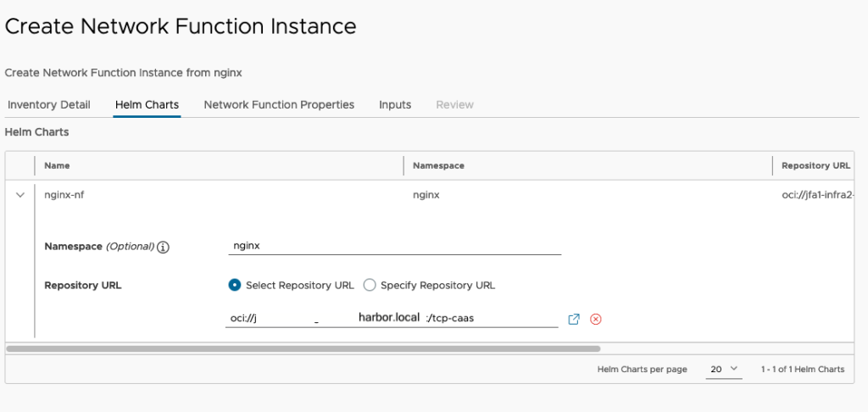Open the Inputs tab

click(x=395, y=104)
